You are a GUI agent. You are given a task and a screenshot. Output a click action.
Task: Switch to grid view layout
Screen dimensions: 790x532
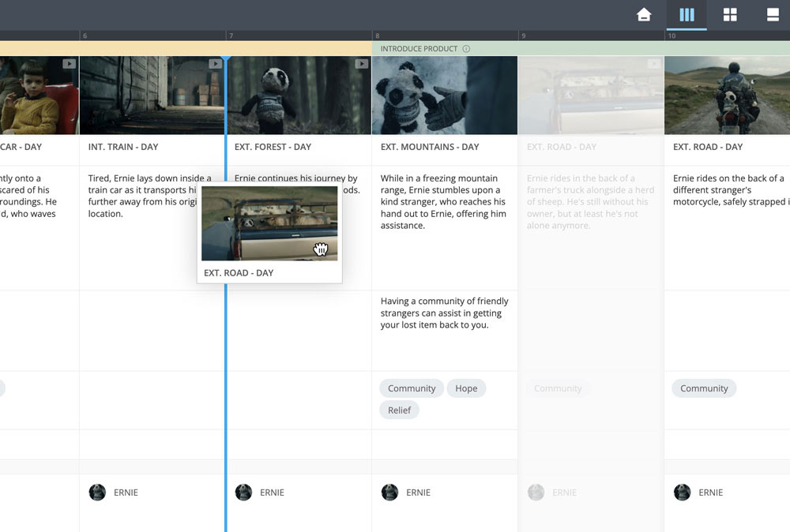click(x=729, y=14)
